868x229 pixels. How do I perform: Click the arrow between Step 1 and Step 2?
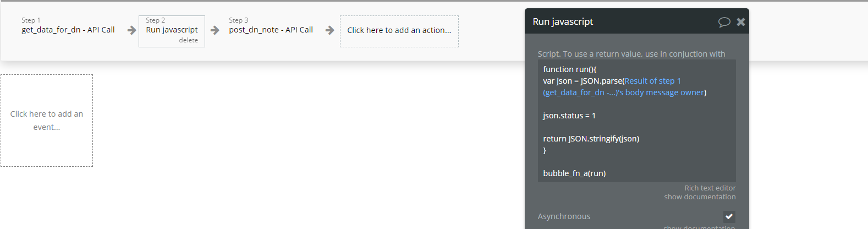point(132,30)
